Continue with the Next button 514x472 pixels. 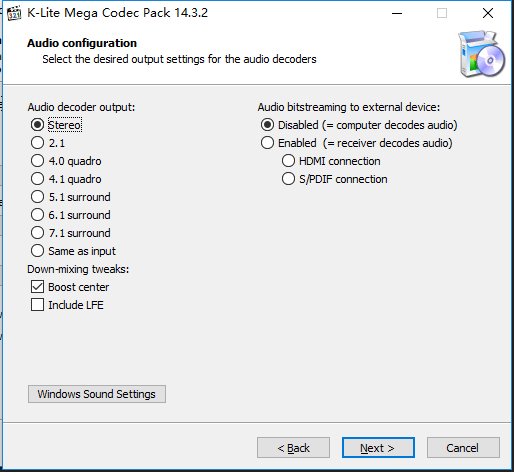tap(378, 448)
